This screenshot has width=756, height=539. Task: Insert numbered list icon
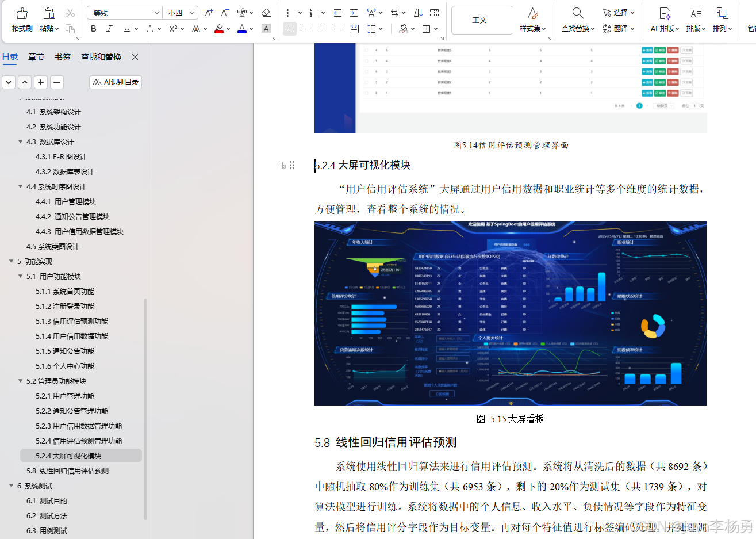(314, 13)
